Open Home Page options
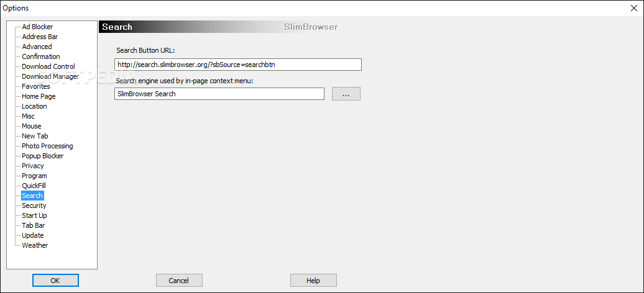Screen dimensions: 644x293 (x=39, y=96)
